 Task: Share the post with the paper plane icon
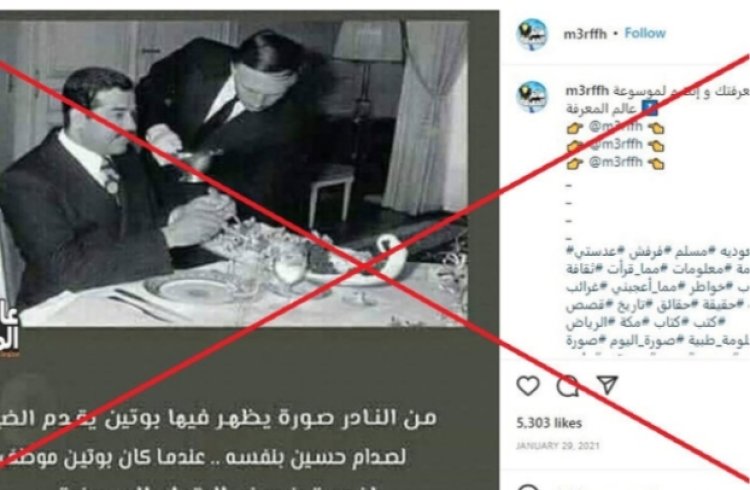[607, 385]
